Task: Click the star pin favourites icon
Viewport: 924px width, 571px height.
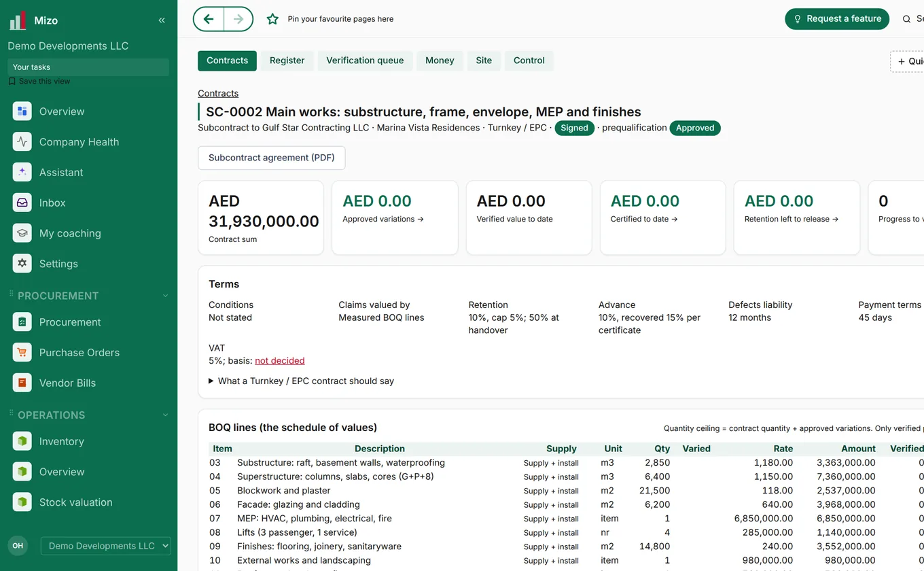Action: tap(272, 19)
